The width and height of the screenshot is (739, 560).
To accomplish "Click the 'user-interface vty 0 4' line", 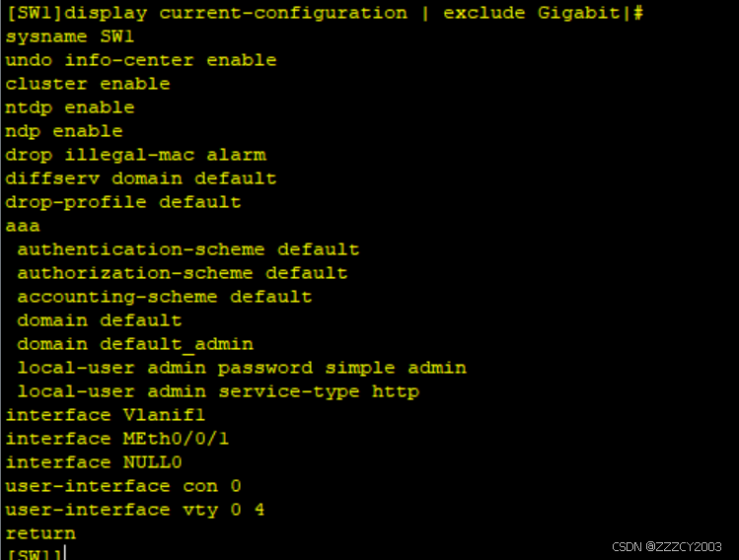I will pos(134,510).
